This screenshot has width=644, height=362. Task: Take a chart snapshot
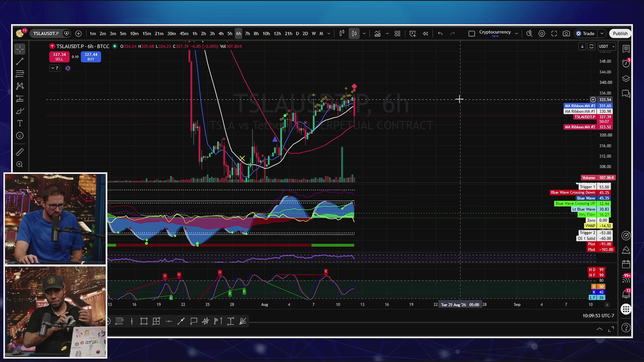566,34
